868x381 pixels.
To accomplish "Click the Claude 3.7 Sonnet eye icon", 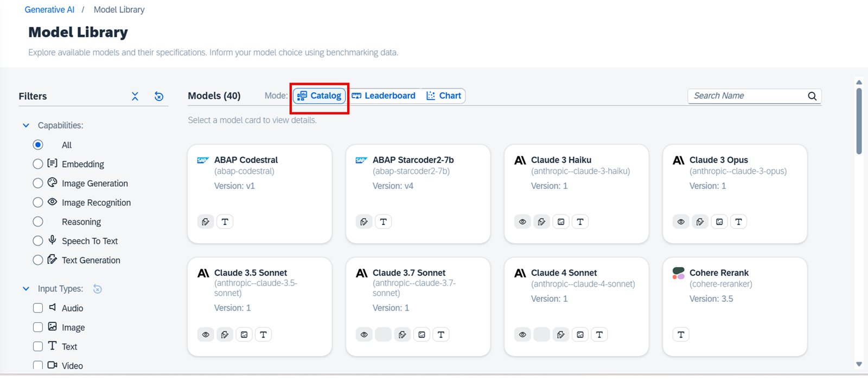I will tap(364, 334).
